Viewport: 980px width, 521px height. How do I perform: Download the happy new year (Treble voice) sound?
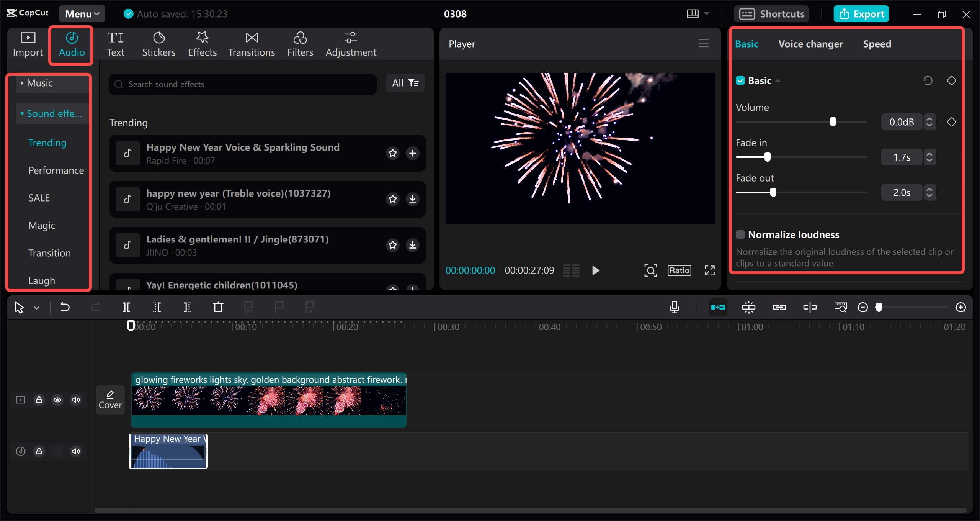[412, 199]
